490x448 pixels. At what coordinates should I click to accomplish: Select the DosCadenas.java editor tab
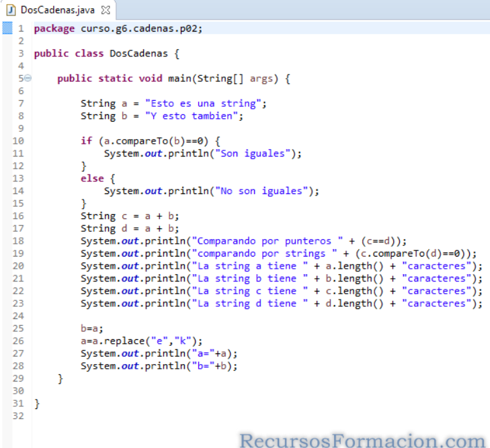(x=58, y=10)
